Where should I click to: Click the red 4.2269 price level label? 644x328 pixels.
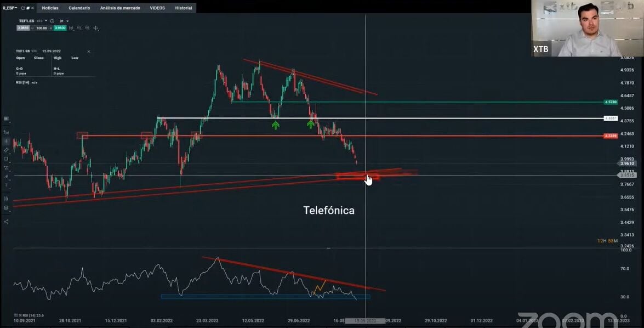click(x=611, y=136)
